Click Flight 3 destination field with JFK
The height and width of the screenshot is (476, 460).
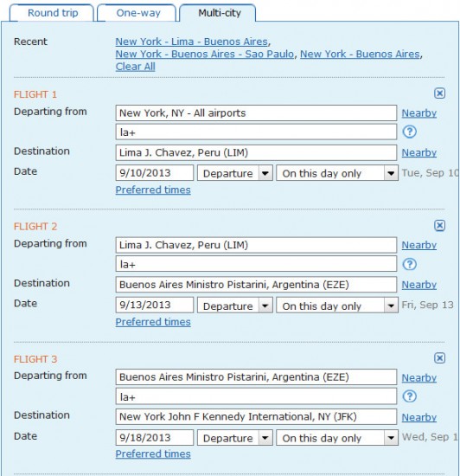(x=256, y=417)
